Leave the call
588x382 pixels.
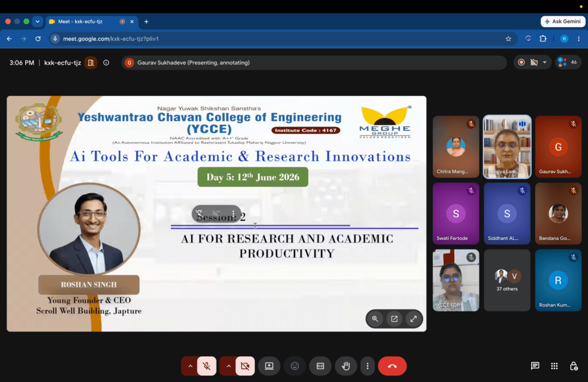point(392,366)
